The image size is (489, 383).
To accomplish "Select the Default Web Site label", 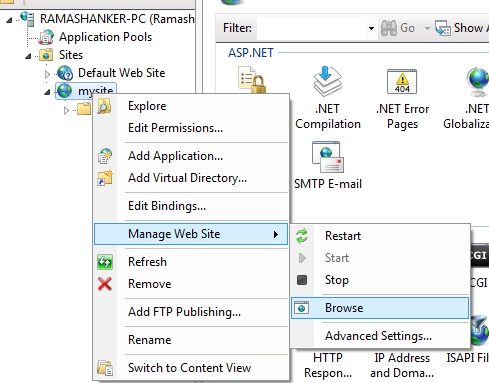I will 122,73.
